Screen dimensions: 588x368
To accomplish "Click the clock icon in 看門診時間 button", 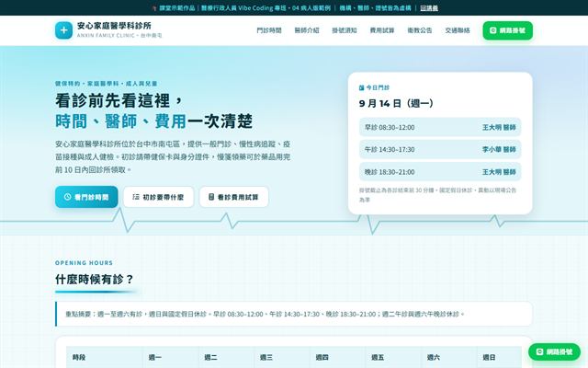I will 67,197.
